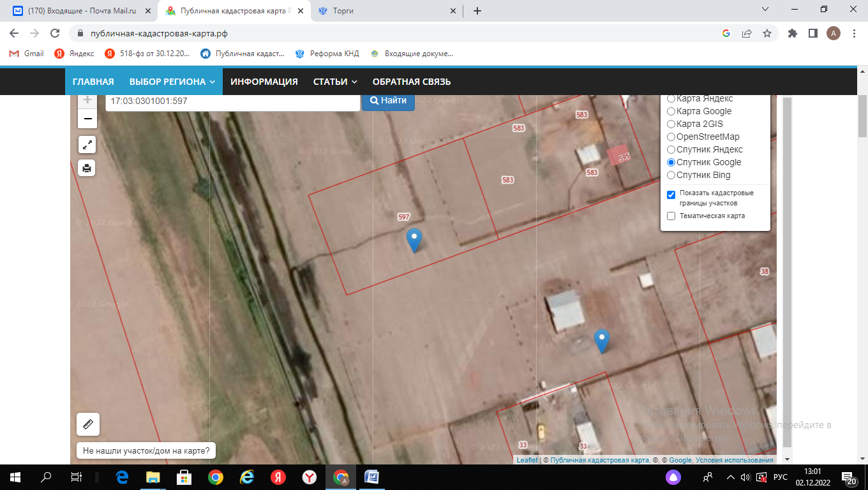Reload the page using the browser refresh icon

click(x=55, y=33)
